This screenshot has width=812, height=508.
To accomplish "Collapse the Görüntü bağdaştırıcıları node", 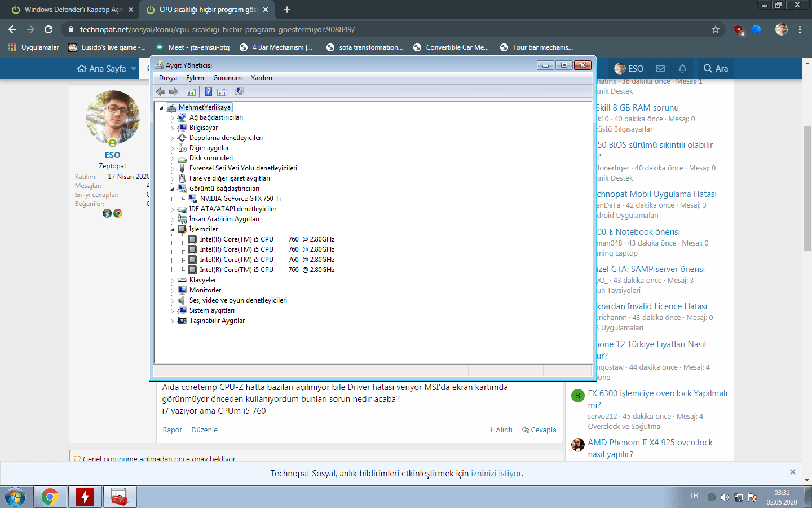I will pos(172,189).
